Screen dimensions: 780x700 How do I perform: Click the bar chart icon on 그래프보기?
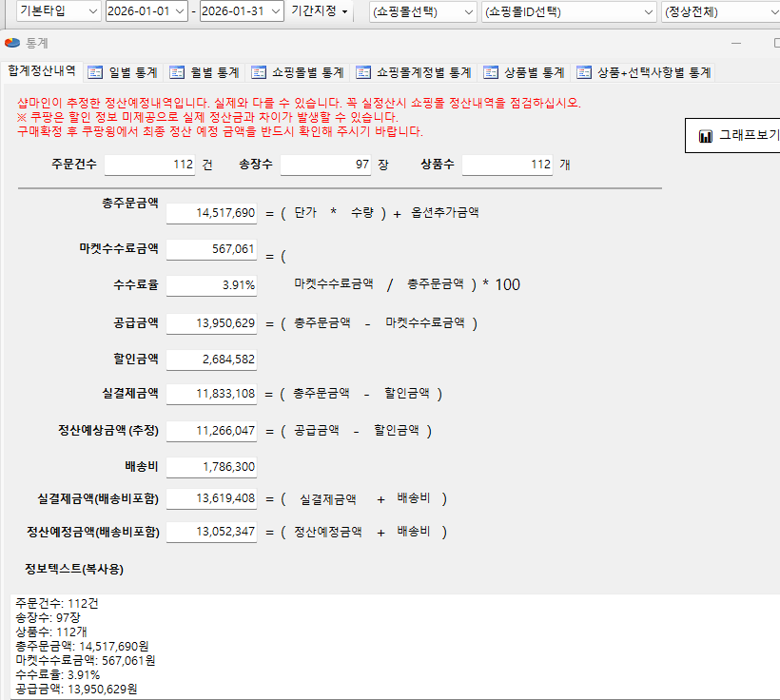[x=706, y=136]
